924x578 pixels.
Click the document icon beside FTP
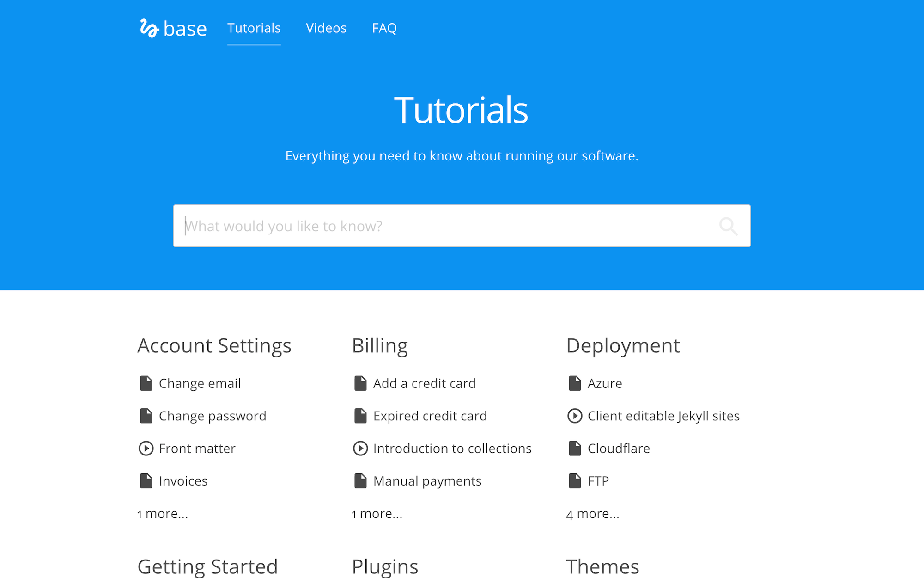point(575,481)
